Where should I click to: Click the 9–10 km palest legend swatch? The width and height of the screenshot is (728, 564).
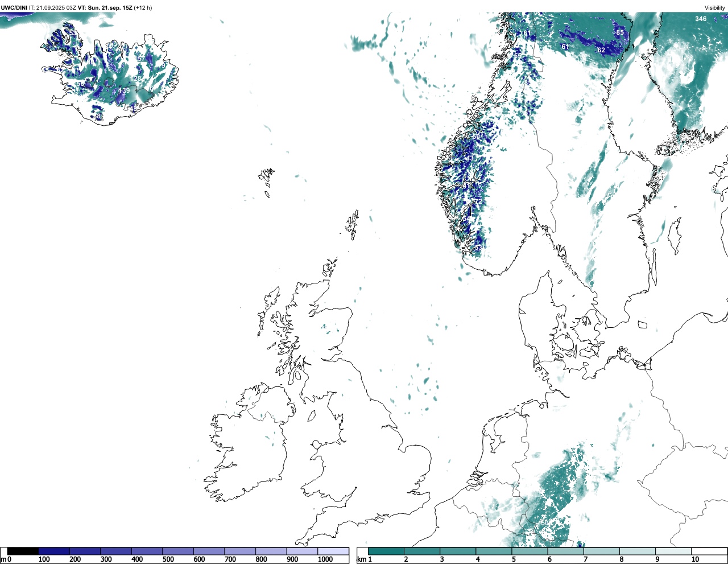(673, 551)
